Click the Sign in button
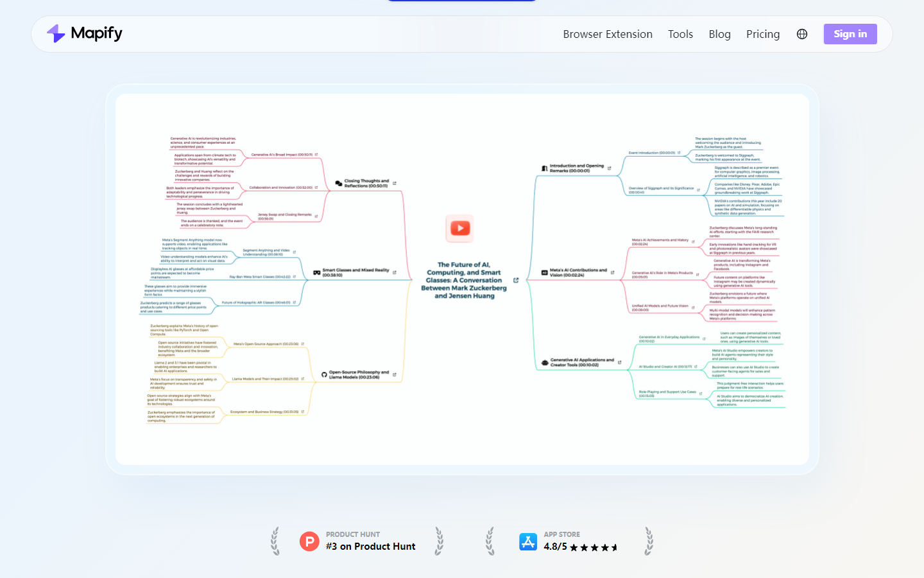Screen dimensions: 924x578 850,34
